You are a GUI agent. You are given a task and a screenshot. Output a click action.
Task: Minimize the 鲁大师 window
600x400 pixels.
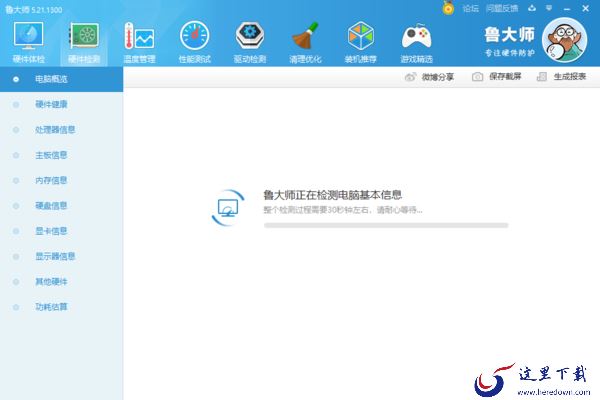(567, 8)
